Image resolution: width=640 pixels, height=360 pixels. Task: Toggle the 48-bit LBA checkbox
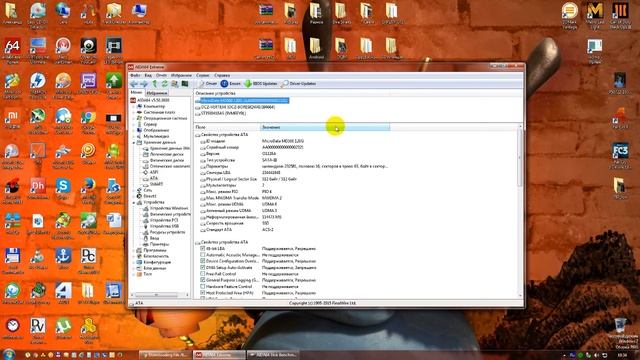pos(202,248)
